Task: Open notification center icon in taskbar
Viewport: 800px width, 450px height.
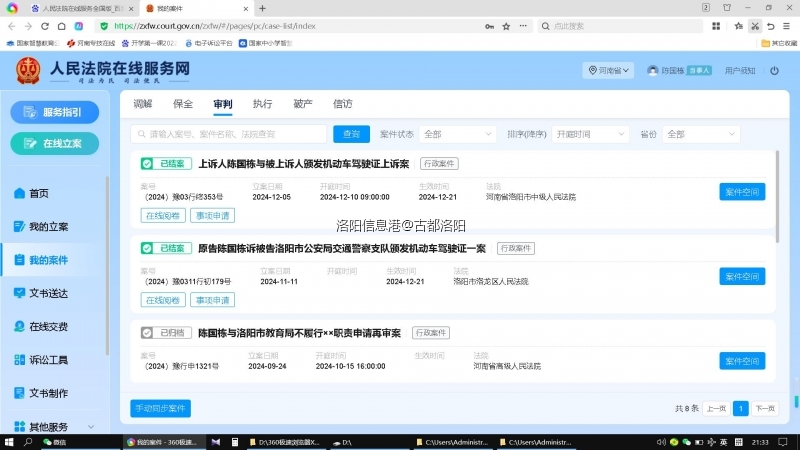Action: click(783, 442)
